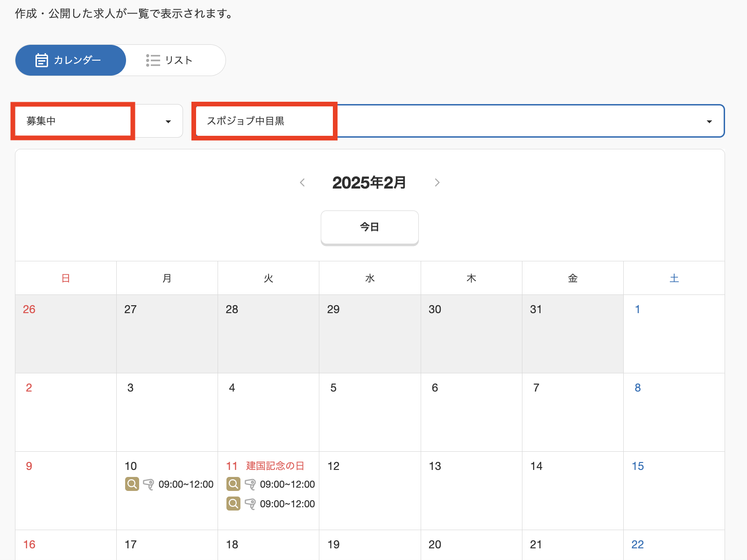Screen dimensions: 747x560
Task: Click the 2025年2月 month heading
Action: pos(369,182)
